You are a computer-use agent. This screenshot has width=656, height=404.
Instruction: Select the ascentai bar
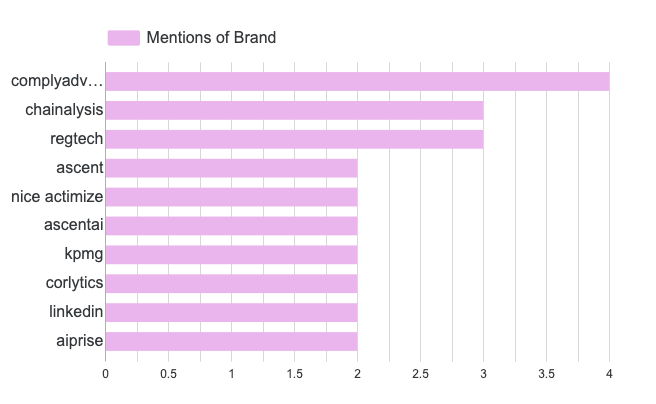tap(231, 226)
